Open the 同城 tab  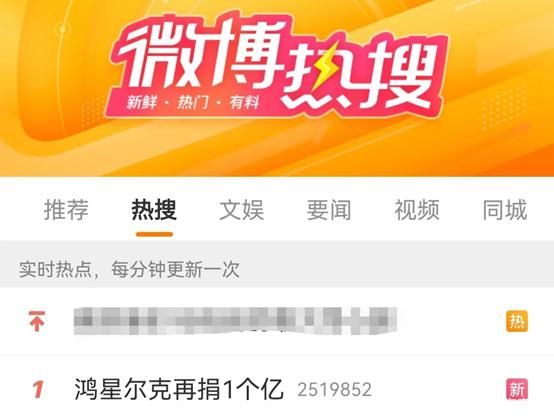(505, 210)
